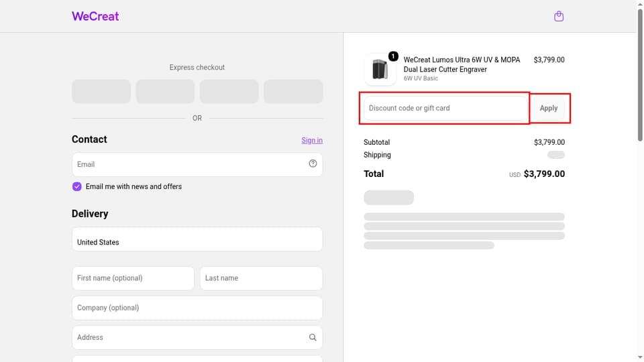Image resolution: width=644 pixels, height=362 pixels.
Task: Click the Contact section heading
Action: [89, 139]
